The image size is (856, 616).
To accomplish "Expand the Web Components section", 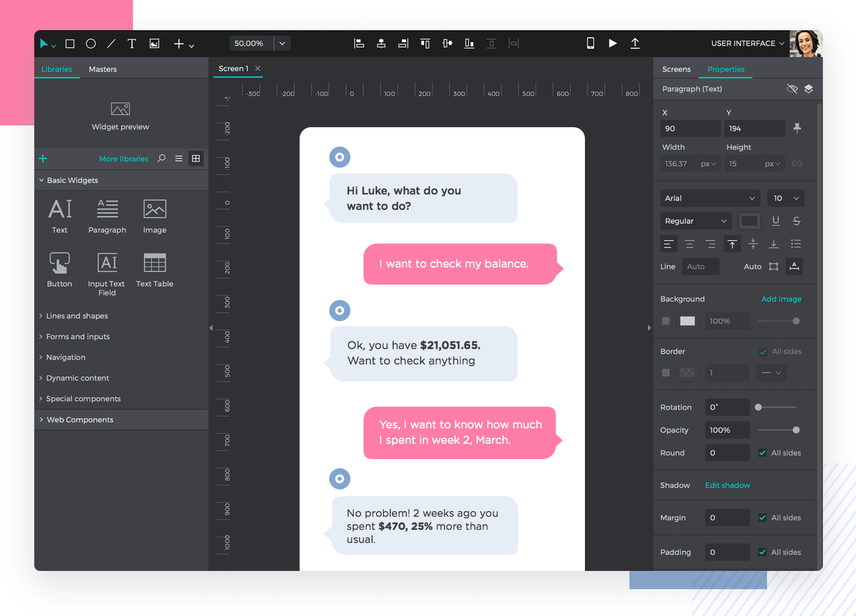I will click(121, 420).
